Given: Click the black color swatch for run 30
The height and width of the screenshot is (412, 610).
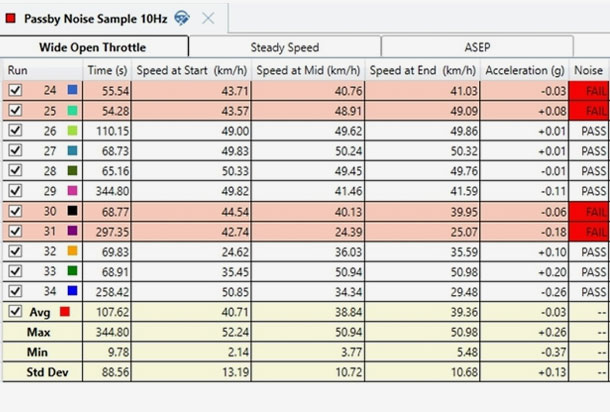Looking at the screenshot, I should pos(71,210).
